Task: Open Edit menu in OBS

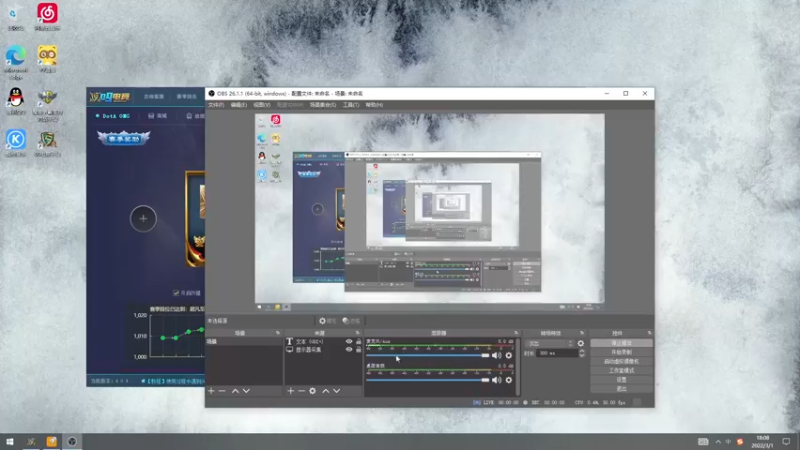Action: click(239, 105)
